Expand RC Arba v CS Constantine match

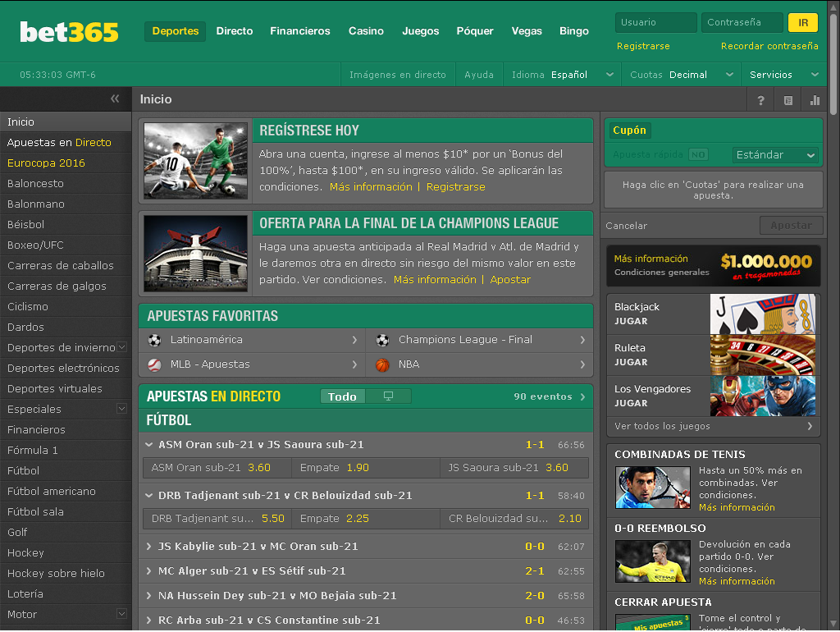[x=149, y=621]
